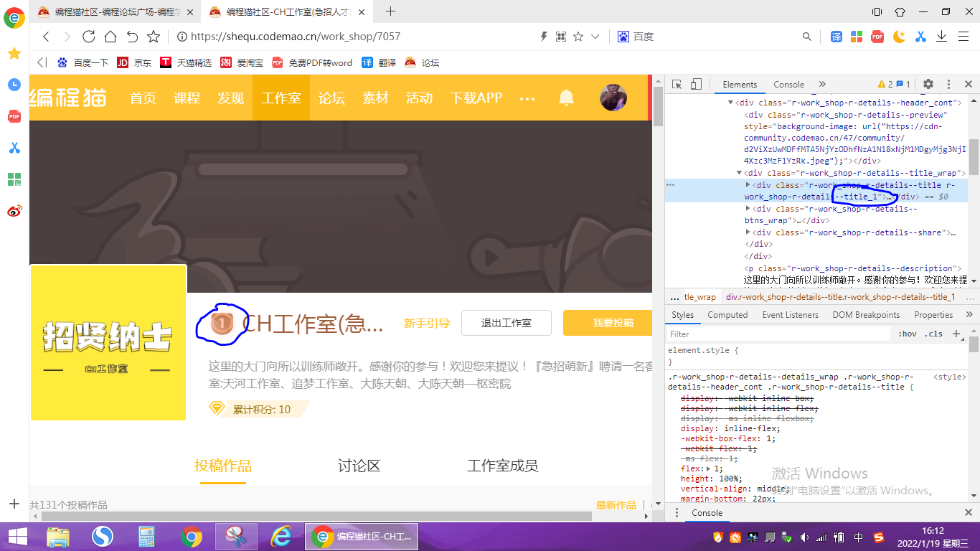Open the DevTools three-dot customize menu
This screenshot has width=980, height=551.
948,85
